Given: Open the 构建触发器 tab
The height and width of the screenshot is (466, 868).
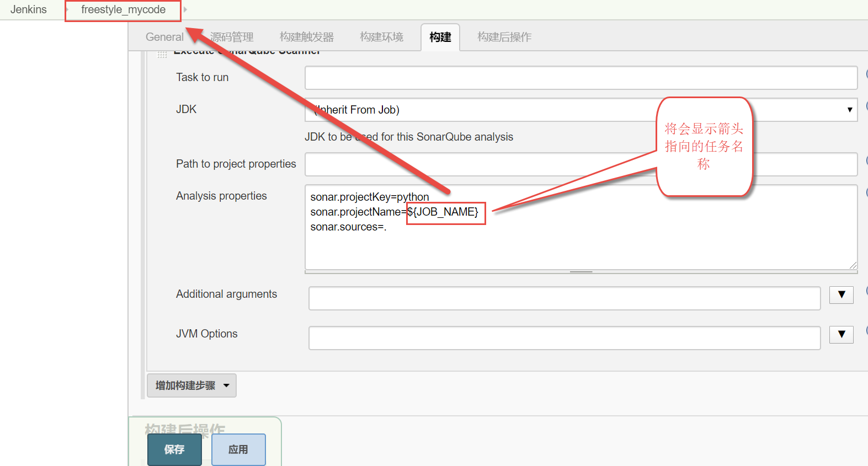Looking at the screenshot, I should [x=307, y=37].
